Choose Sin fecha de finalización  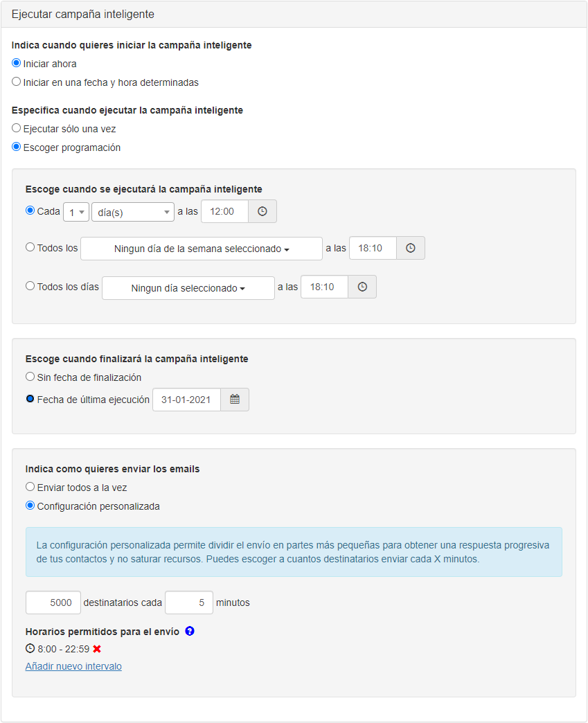pos(30,377)
